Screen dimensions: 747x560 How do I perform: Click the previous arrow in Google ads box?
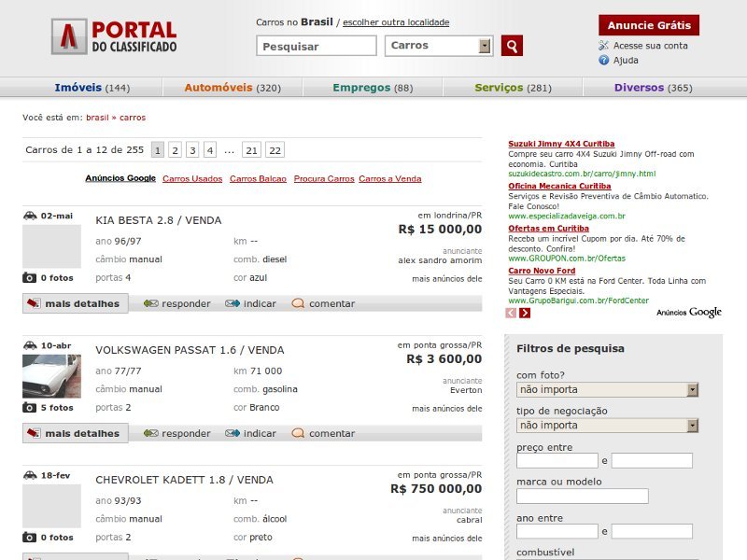point(511,313)
